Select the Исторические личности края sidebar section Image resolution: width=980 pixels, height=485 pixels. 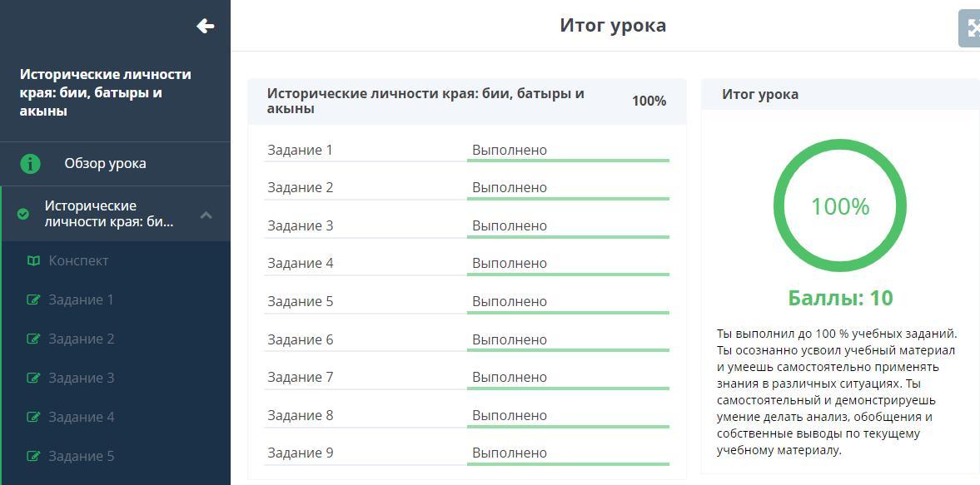click(108, 214)
